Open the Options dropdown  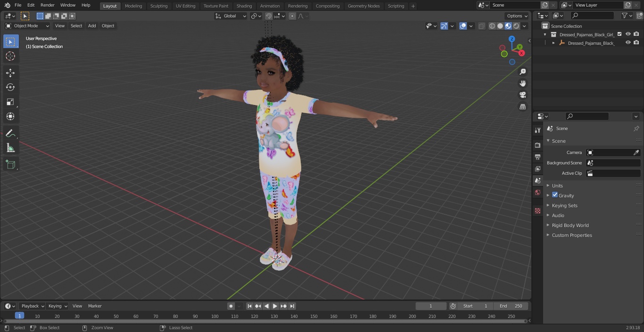click(x=517, y=16)
